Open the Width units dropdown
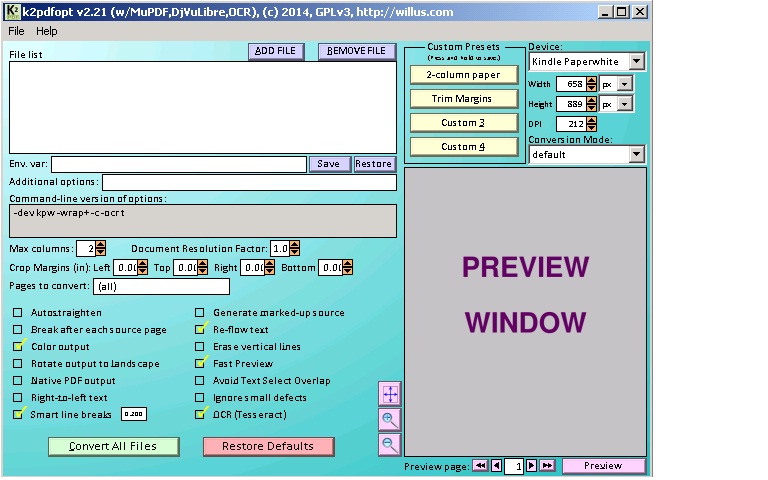The height and width of the screenshot is (480, 768). tap(624, 84)
